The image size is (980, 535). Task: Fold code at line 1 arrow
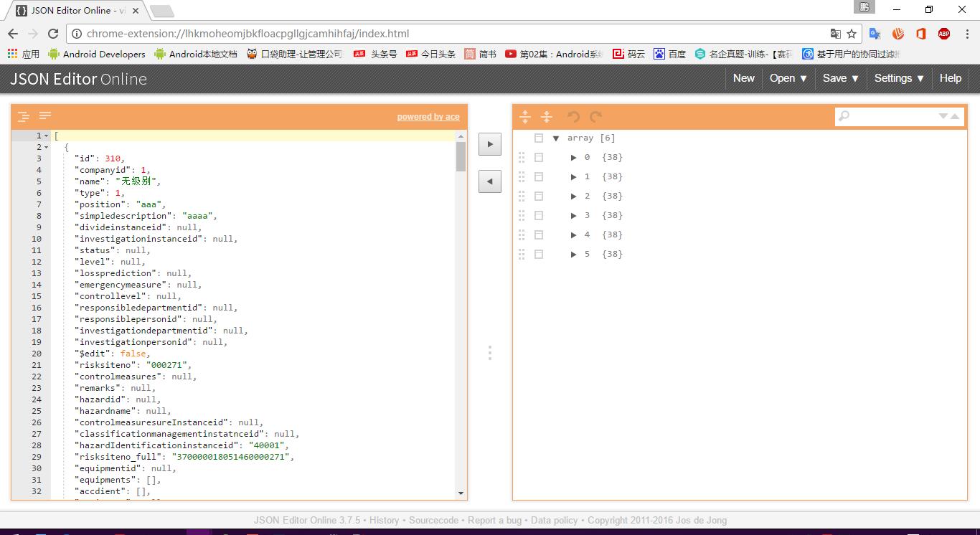47,136
